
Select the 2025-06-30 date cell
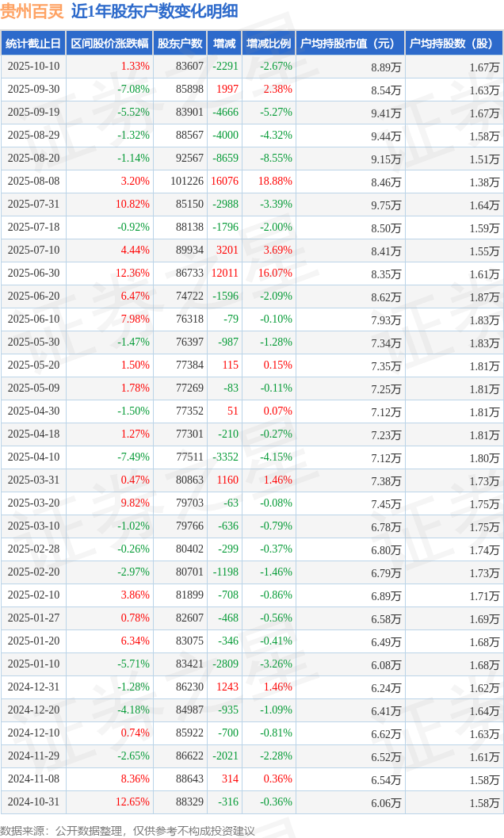(32, 274)
